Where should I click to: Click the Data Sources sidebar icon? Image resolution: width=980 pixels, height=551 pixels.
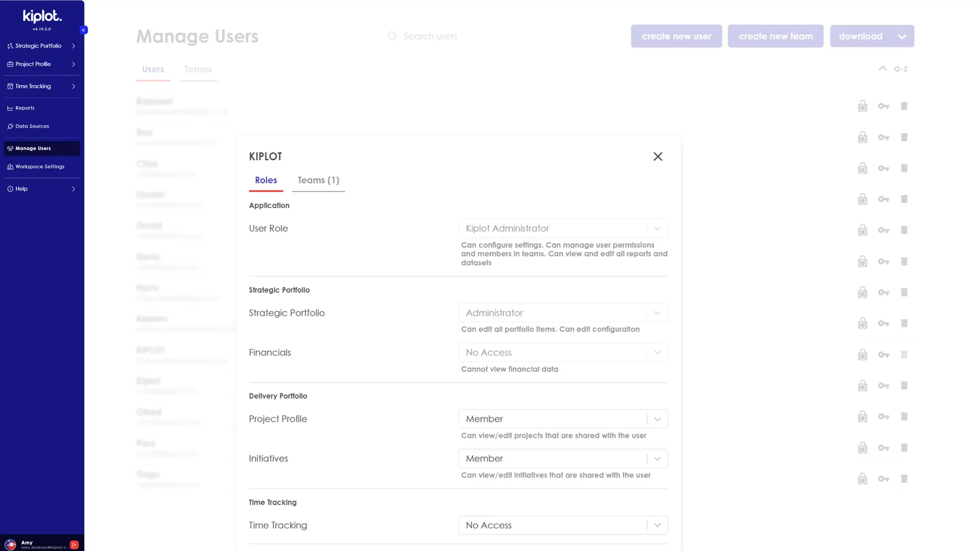point(9,127)
